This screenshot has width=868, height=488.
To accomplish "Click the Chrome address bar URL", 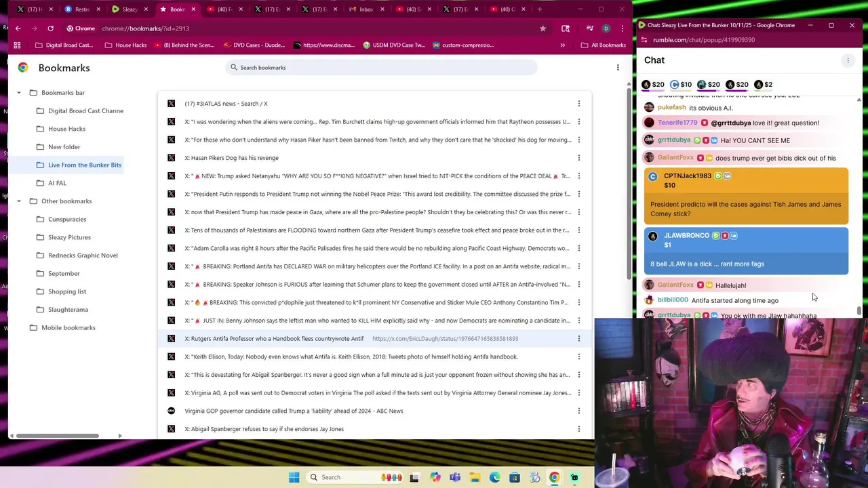I will [145, 28].
